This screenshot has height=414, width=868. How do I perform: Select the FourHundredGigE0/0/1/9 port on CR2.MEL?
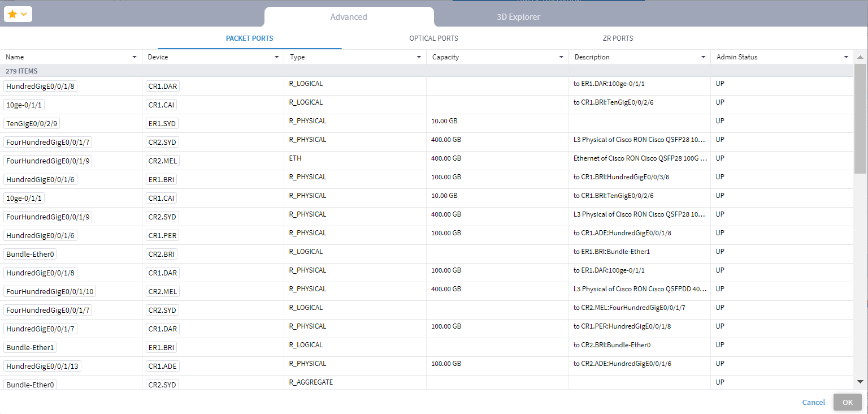click(x=48, y=161)
